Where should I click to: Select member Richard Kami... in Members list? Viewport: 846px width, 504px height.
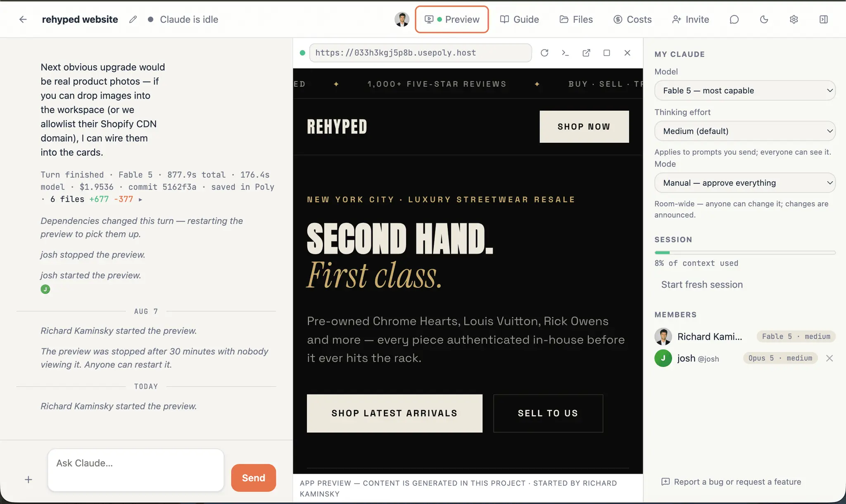[x=699, y=336]
